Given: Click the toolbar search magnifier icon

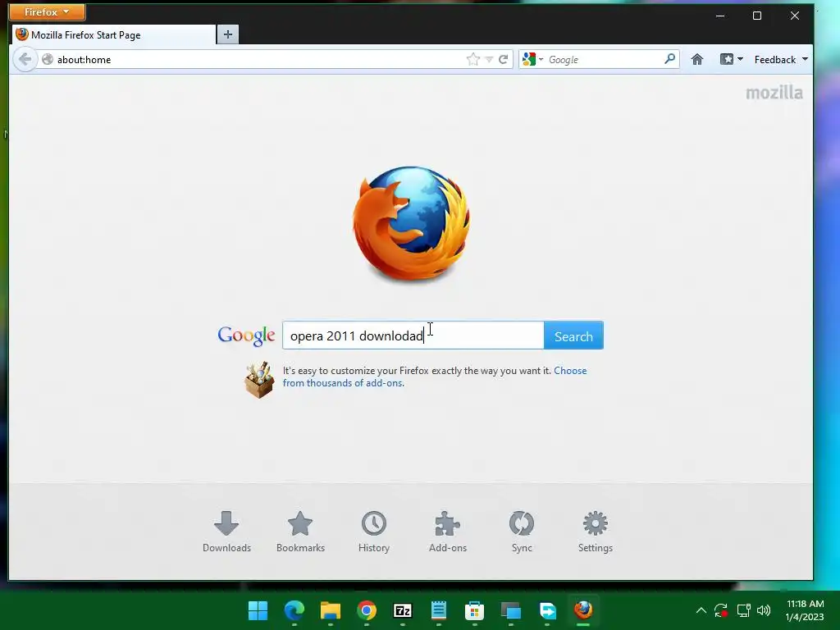Looking at the screenshot, I should [x=669, y=59].
